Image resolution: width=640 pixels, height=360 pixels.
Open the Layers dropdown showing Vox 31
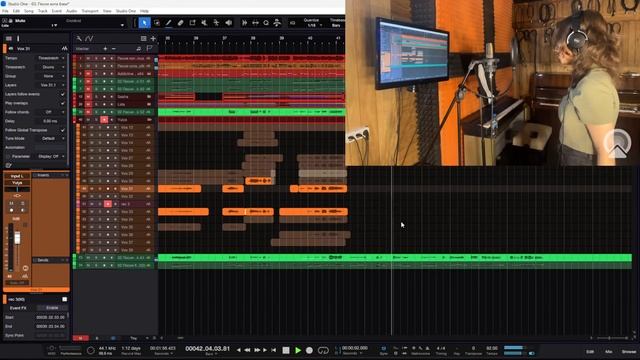click(50, 85)
